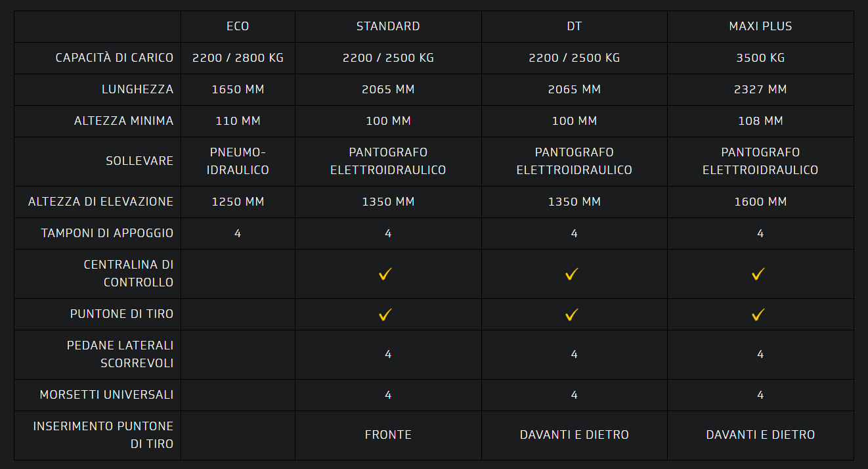This screenshot has height=469, width=868.
Task: Click DT Centralina di Controllo checkmark
Action: 572,274
